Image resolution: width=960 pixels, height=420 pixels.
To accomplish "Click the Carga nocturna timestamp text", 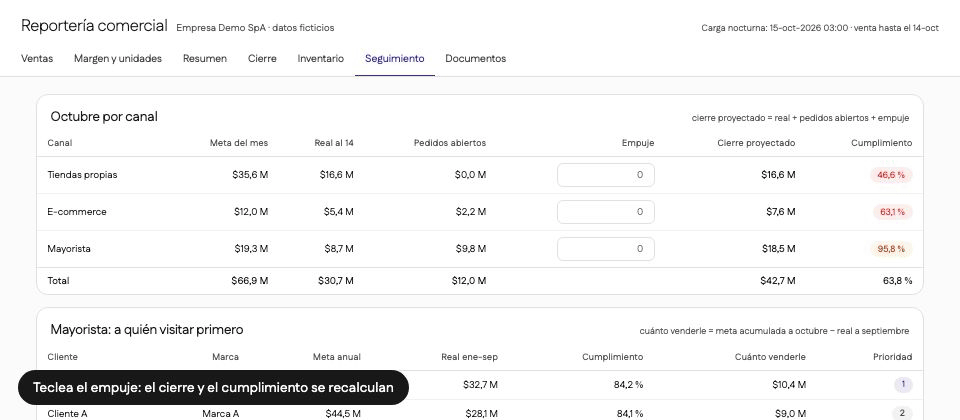I will click(x=820, y=28).
